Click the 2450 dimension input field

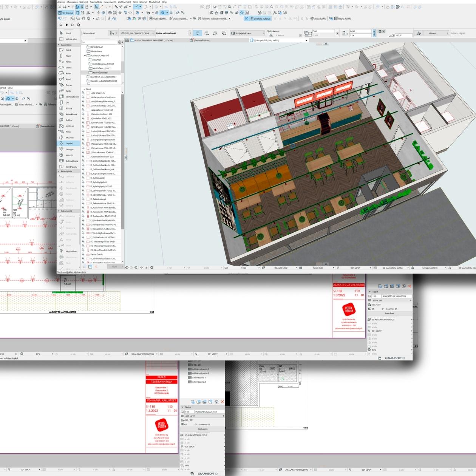click(360, 31)
